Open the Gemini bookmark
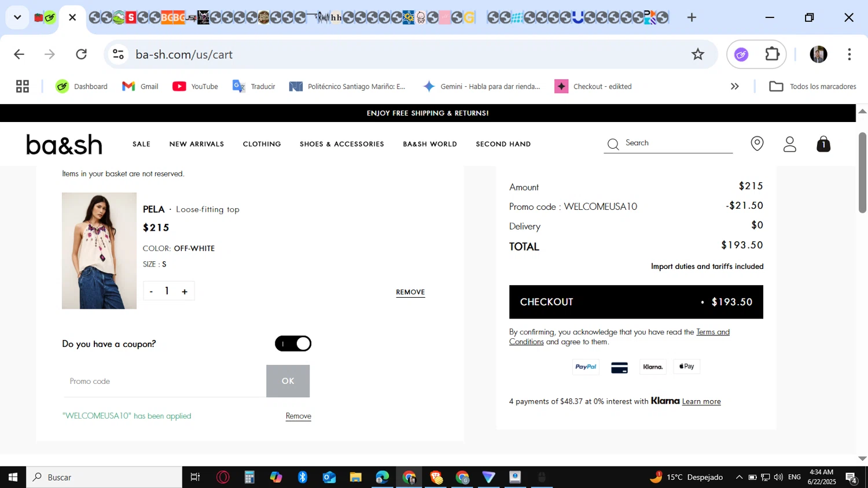 click(481, 86)
